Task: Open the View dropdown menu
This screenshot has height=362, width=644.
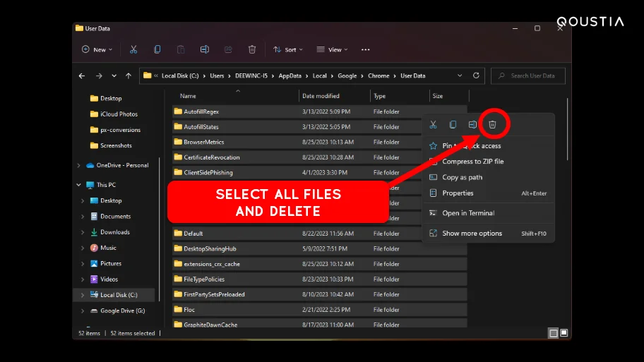Action: [x=333, y=49]
